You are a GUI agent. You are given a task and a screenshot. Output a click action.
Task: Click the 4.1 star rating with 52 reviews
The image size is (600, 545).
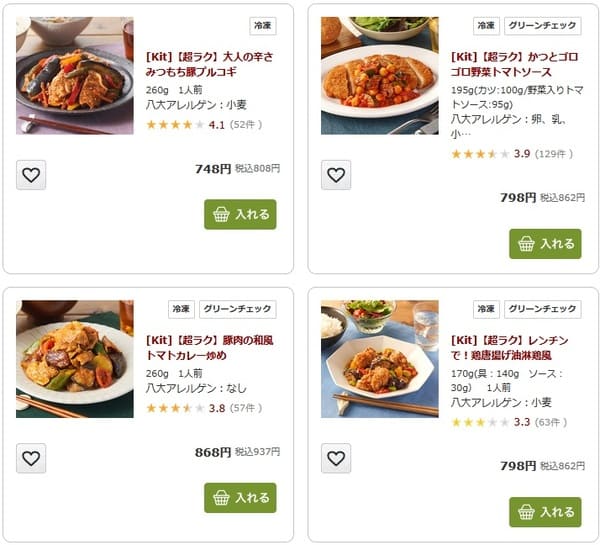pos(204,125)
